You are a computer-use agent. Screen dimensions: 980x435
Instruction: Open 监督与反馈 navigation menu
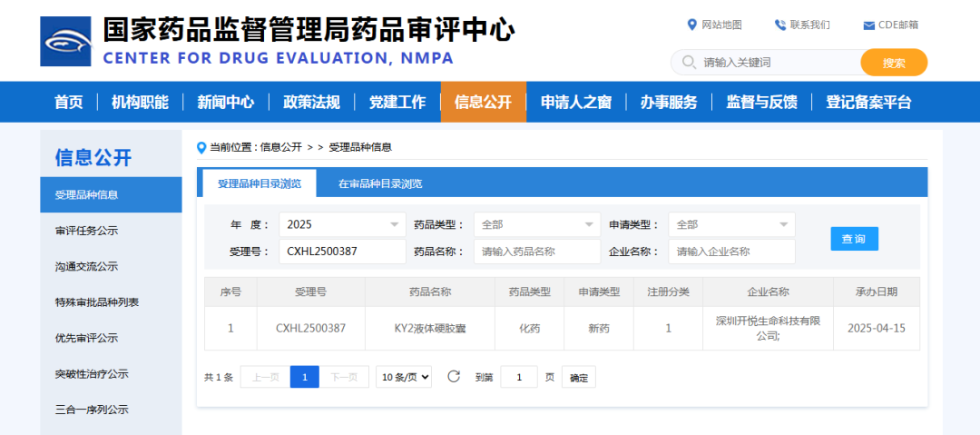tap(761, 102)
